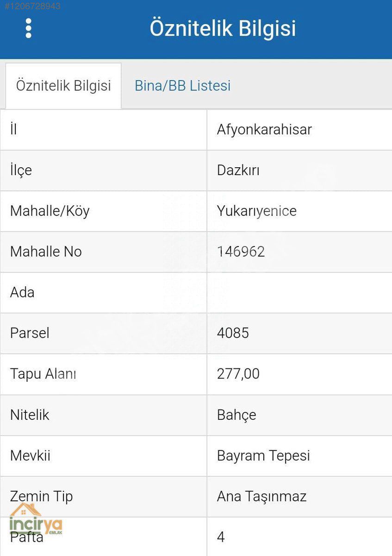Tap the Öznitelik Bilgisi header title

223,28
